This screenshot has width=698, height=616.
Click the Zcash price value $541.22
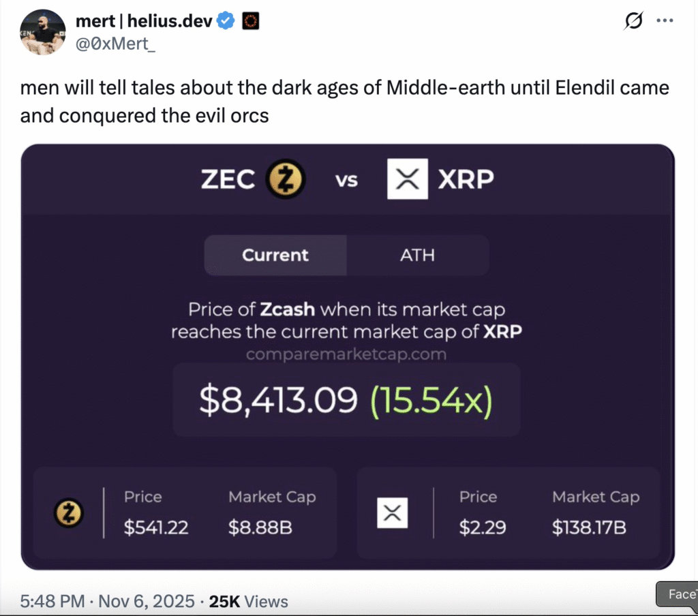point(156,527)
